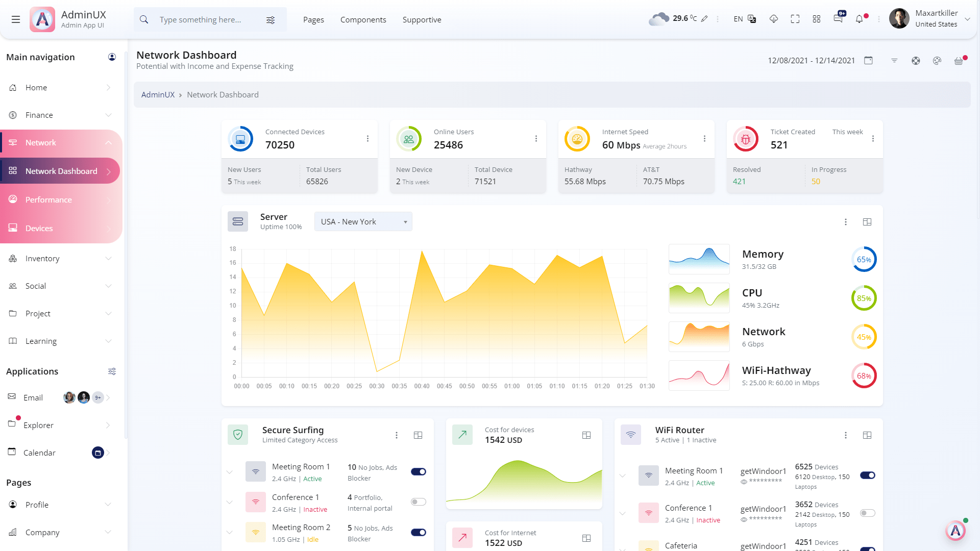This screenshot has width=980, height=551.
Task: Click the Ticket Created icon
Action: click(745, 139)
